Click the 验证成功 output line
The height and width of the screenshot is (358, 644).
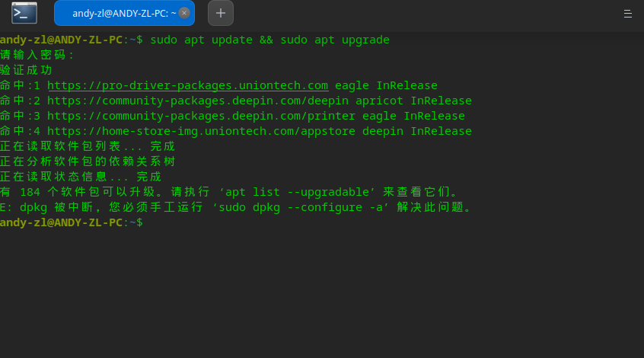click(27, 70)
